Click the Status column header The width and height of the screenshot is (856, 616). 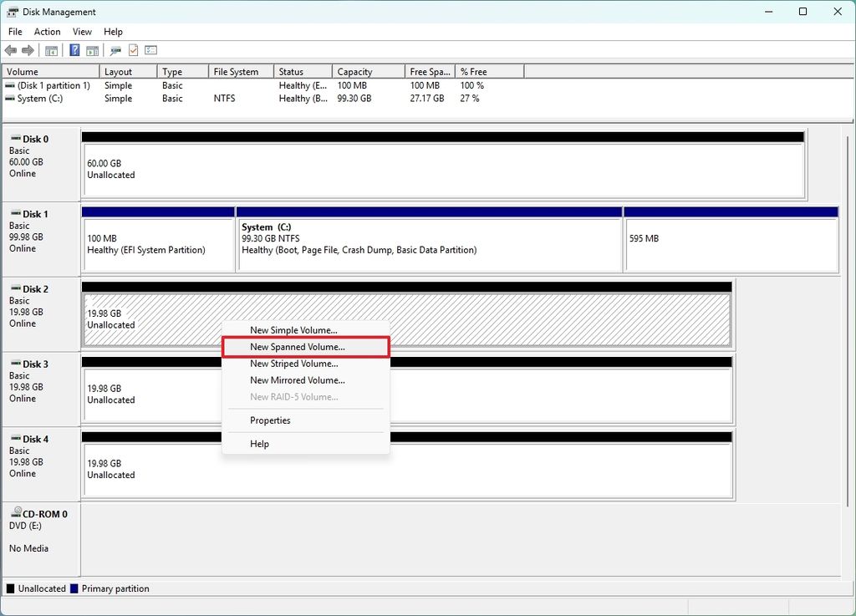pyautogui.click(x=290, y=71)
